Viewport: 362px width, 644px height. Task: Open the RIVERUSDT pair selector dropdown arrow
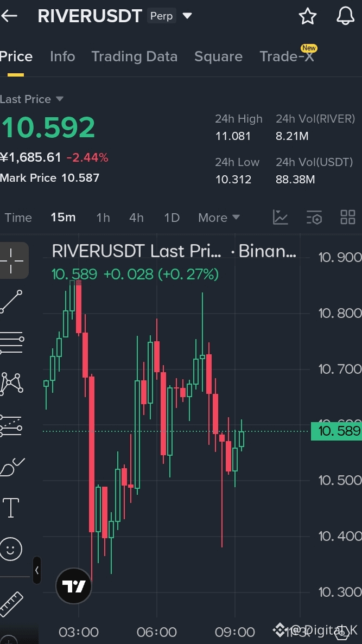(x=187, y=16)
